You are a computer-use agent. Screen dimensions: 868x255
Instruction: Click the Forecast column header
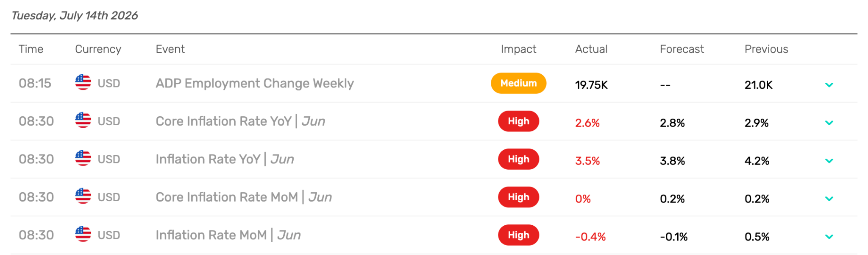(x=682, y=49)
